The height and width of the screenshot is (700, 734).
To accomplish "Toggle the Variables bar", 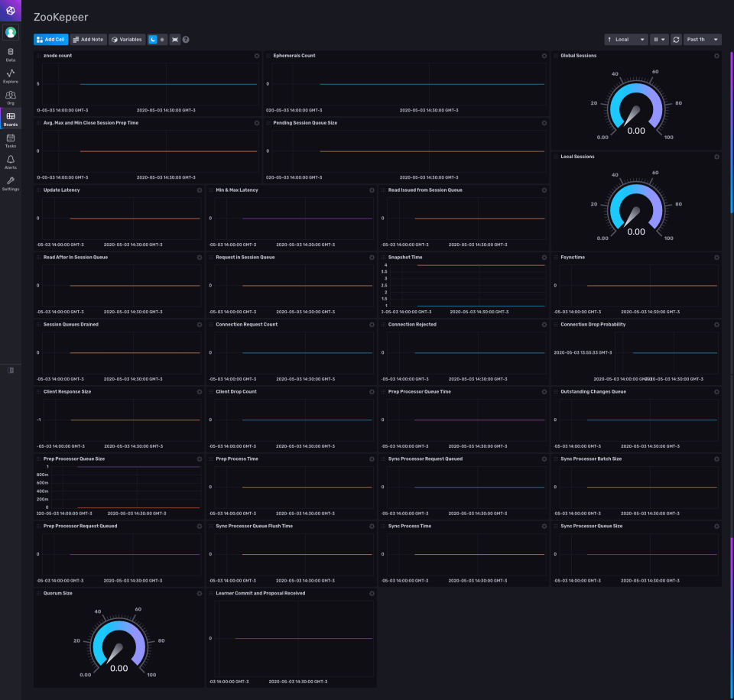I will (127, 39).
